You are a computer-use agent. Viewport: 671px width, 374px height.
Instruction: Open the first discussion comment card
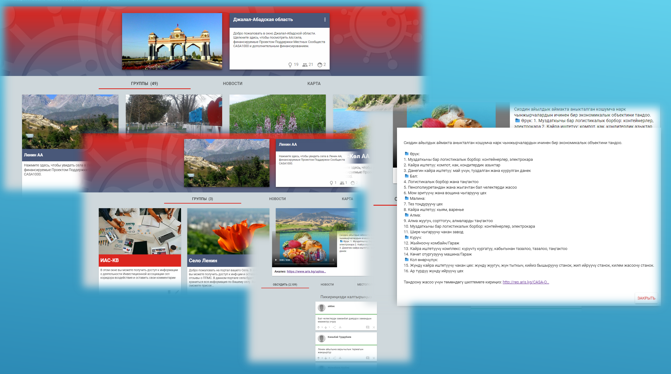click(346, 316)
